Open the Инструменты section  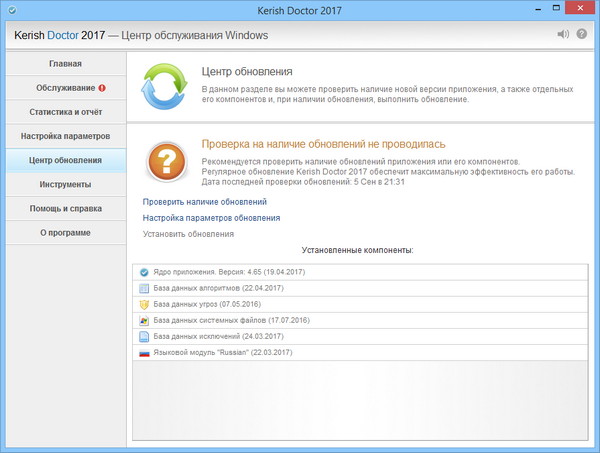66,184
